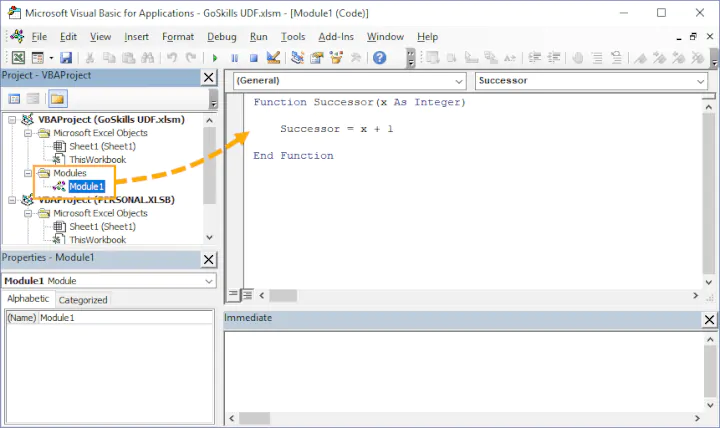Collapse VBAProject (GoSkills UDF.xlsm) node
Viewport: 720px width, 428px height.
[12, 120]
